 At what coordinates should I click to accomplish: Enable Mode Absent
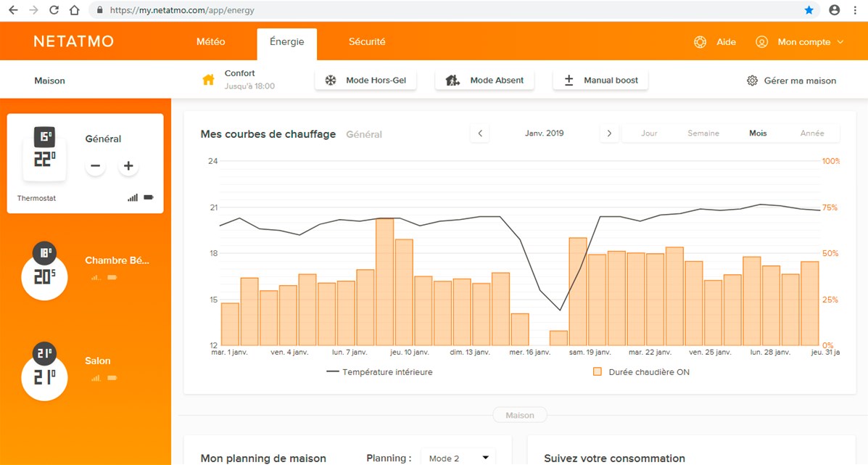pos(485,81)
